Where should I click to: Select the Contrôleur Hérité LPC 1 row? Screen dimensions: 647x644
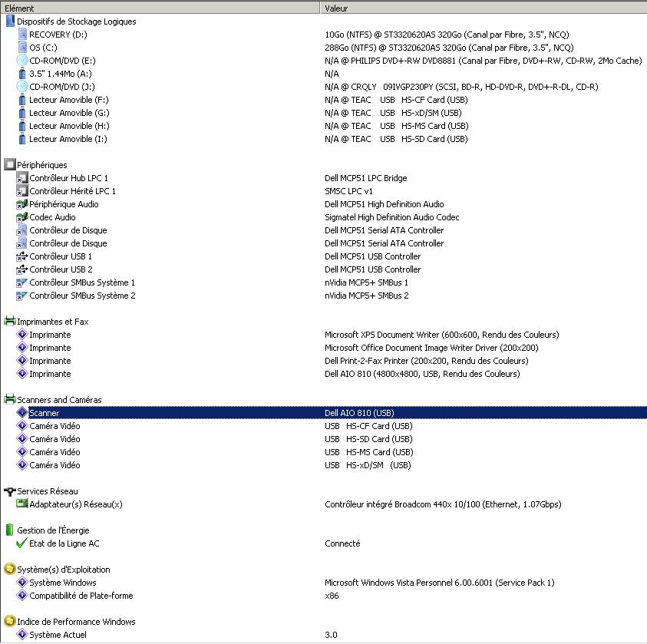point(324,191)
